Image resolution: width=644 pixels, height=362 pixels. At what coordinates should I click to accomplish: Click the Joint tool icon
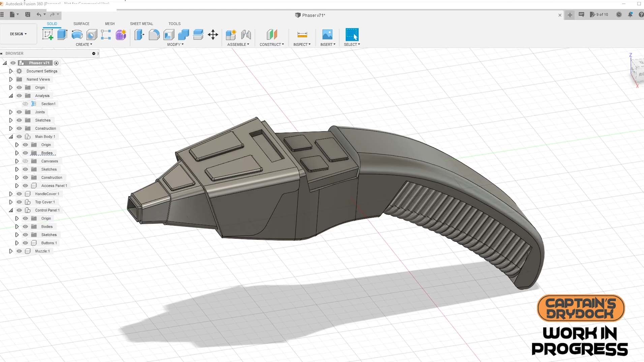point(246,34)
